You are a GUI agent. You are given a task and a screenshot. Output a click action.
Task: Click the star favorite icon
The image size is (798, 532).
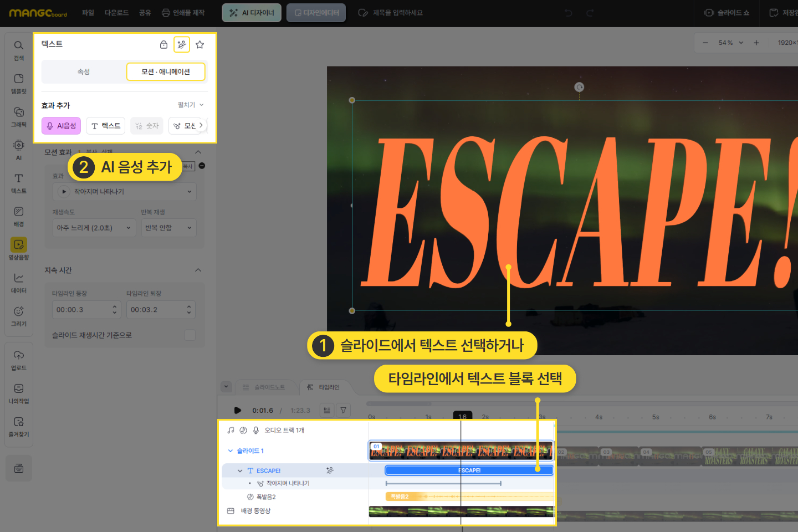tap(200, 44)
